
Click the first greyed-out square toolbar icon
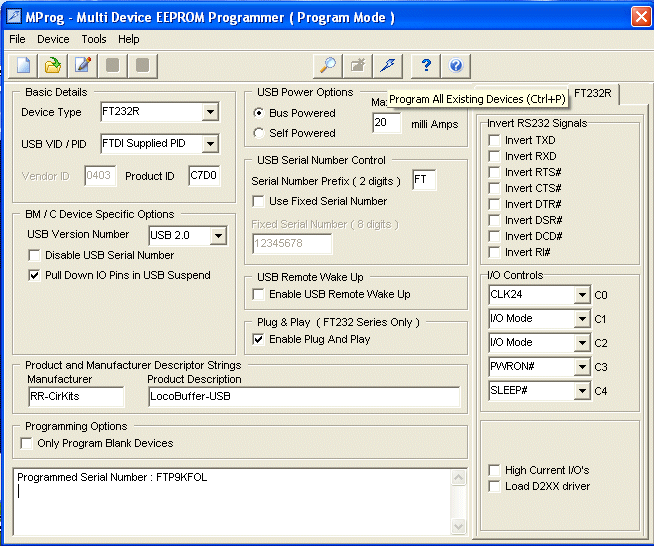tap(113, 66)
